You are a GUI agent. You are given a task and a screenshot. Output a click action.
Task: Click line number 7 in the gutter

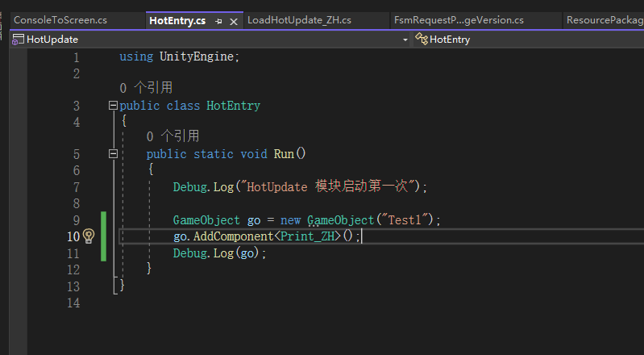77,187
